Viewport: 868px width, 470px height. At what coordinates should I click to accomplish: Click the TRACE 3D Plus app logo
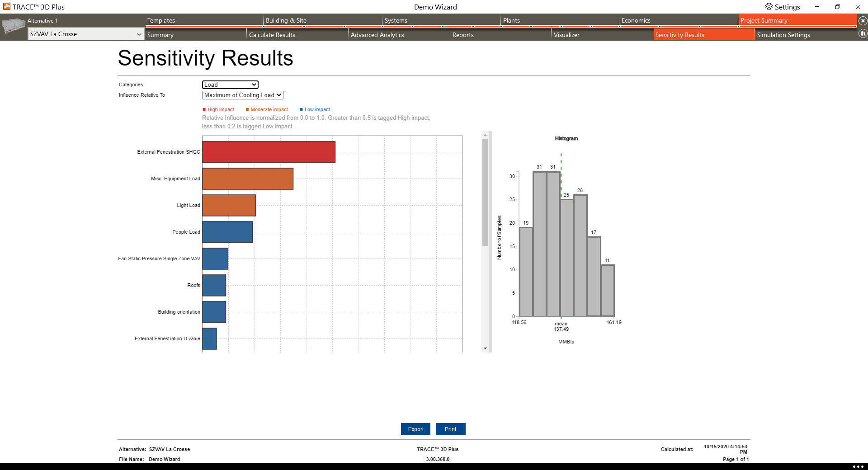point(6,7)
